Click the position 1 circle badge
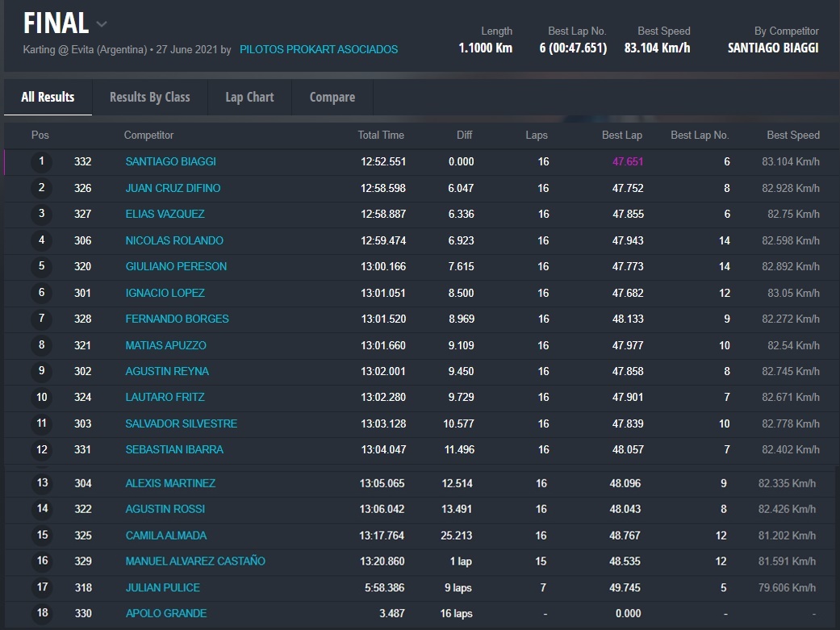This screenshot has width=840, height=630. pos(42,161)
